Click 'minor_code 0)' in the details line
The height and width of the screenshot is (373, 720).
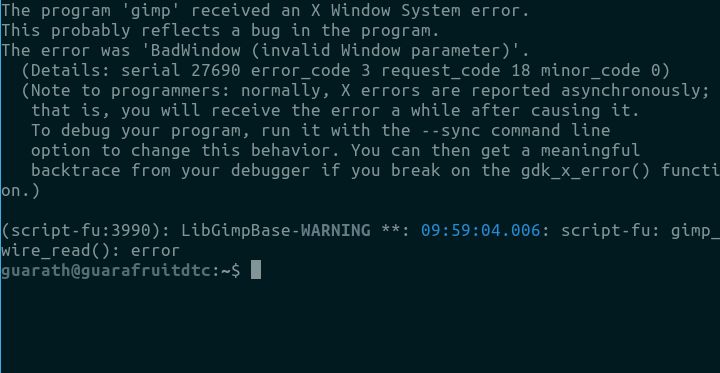[x=605, y=71]
